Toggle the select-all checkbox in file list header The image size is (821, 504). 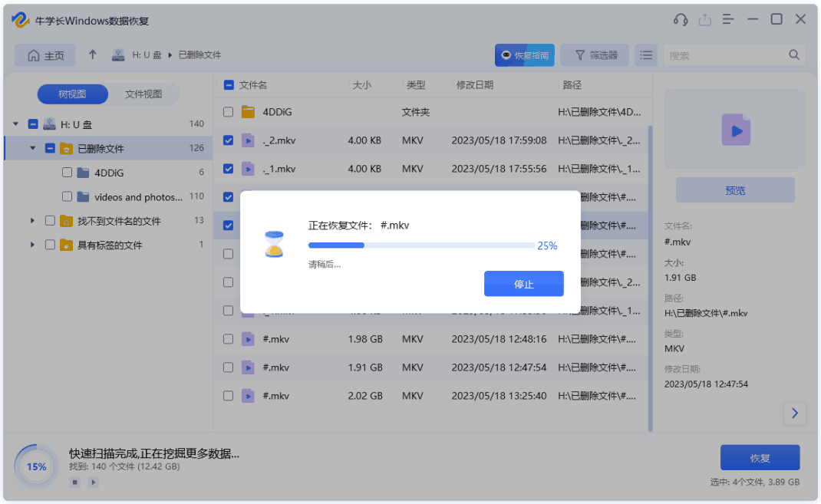228,85
